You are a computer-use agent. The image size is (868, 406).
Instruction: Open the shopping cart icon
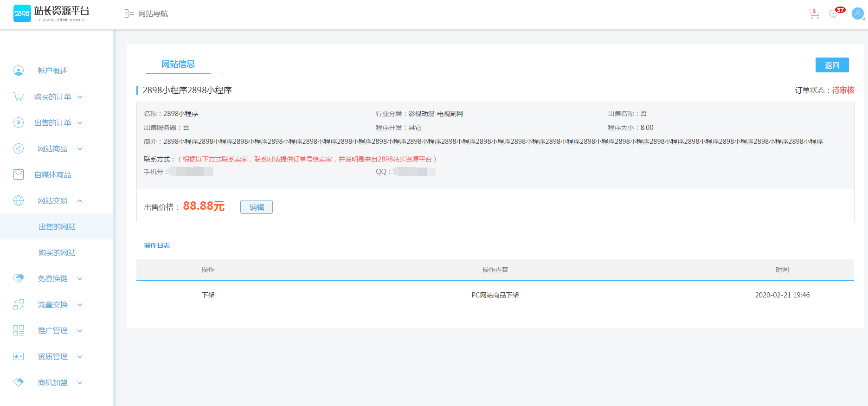pos(813,14)
